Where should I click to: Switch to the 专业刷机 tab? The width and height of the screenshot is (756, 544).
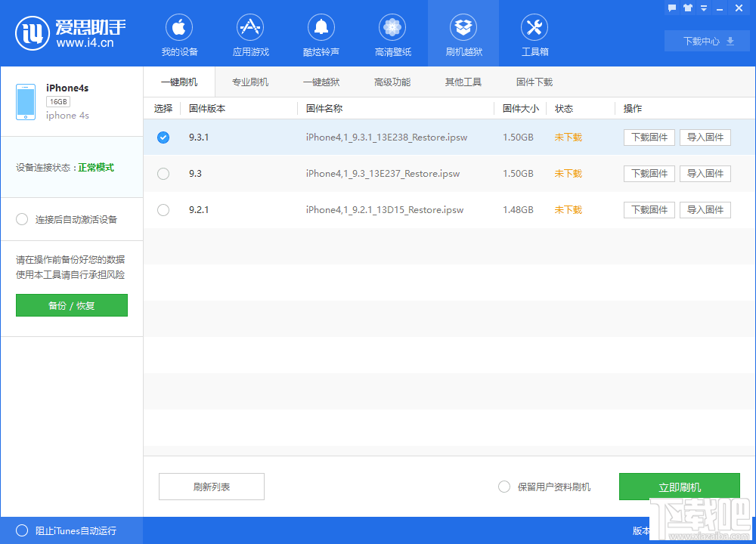(250, 81)
